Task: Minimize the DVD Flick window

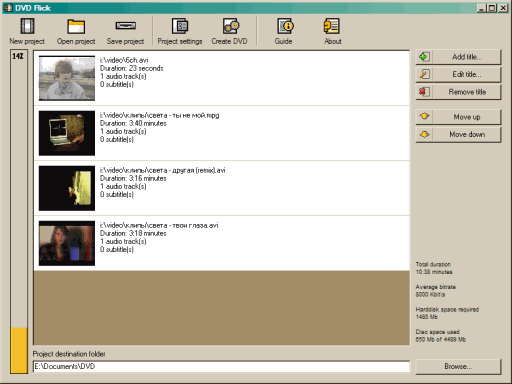Action: [x=481, y=8]
